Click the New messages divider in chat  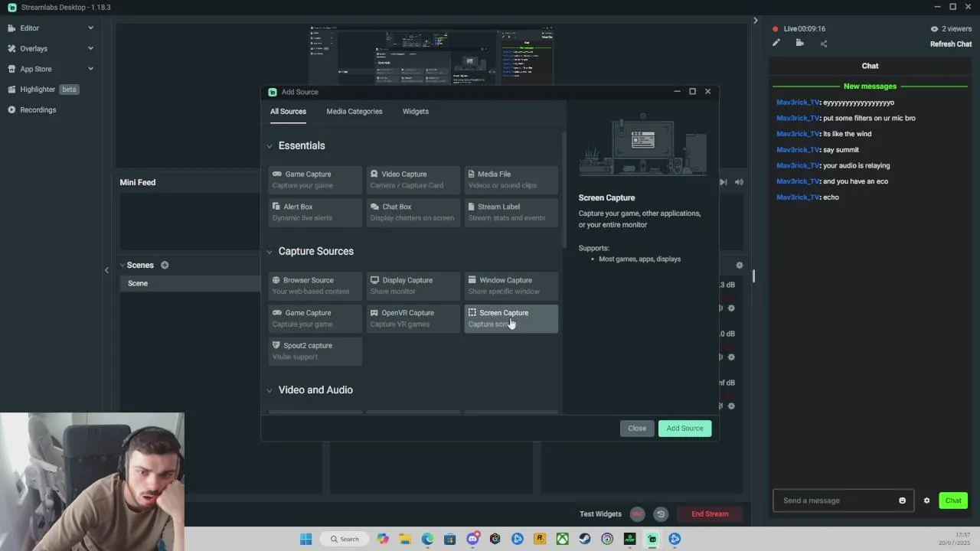pyautogui.click(x=870, y=86)
